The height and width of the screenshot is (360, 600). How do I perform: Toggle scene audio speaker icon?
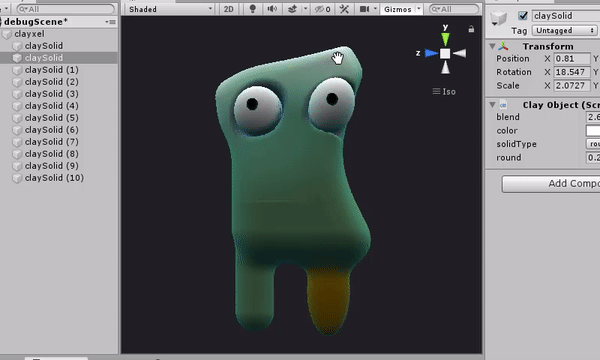pyautogui.click(x=272, y=9)
